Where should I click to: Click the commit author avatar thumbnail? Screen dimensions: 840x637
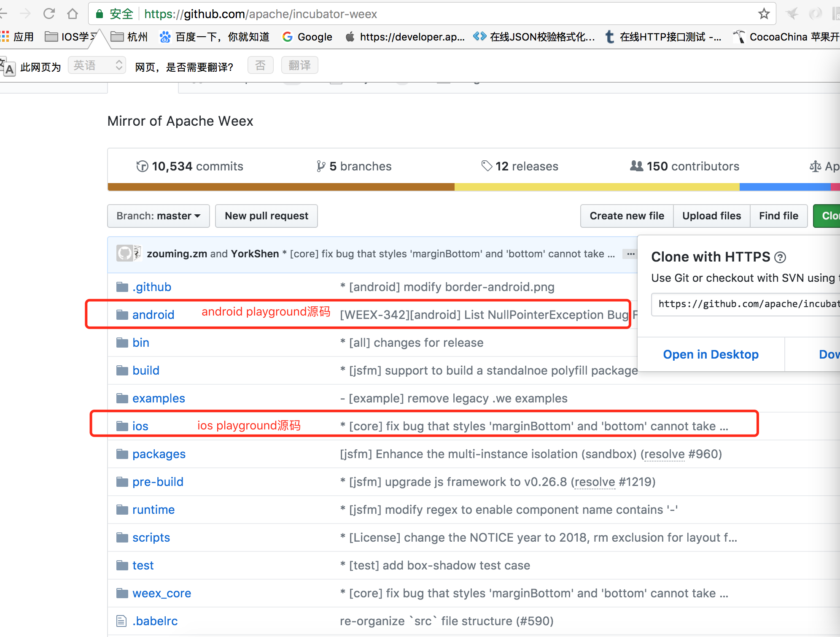click(x=125, y=253)
